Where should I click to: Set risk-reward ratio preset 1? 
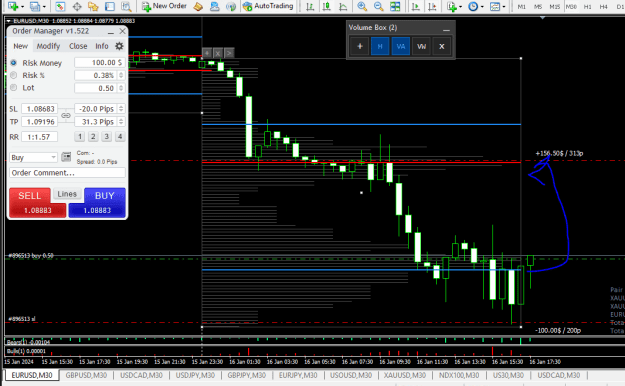[x=80, y=137]
